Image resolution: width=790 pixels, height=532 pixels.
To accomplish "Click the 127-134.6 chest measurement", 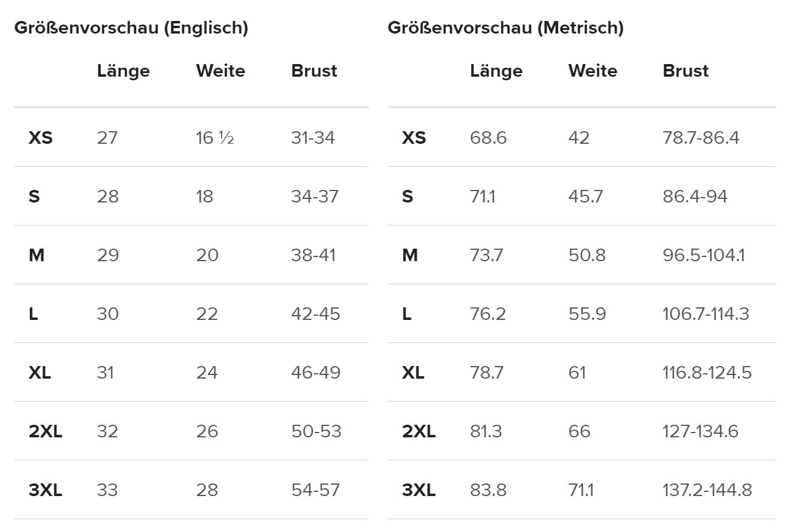I will tap(700, 431).
